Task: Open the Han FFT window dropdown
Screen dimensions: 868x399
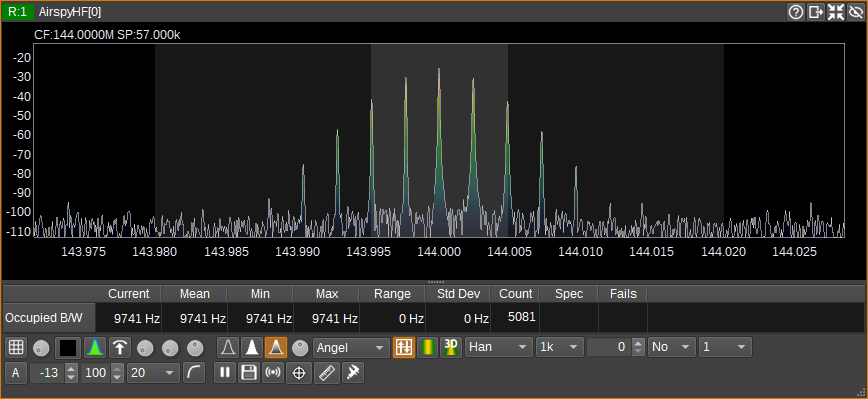Action: point(499,347)
